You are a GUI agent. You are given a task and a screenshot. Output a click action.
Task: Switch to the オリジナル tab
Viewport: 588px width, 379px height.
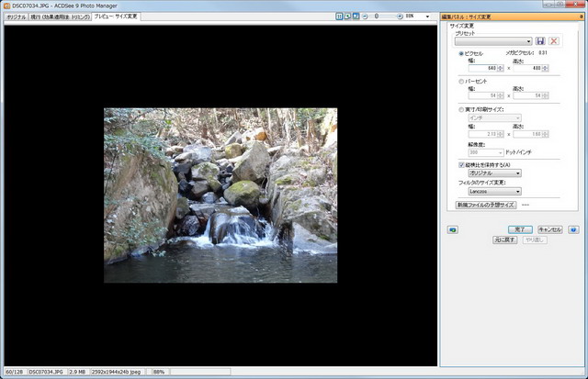pyautogui.click(x=17, y=17)
